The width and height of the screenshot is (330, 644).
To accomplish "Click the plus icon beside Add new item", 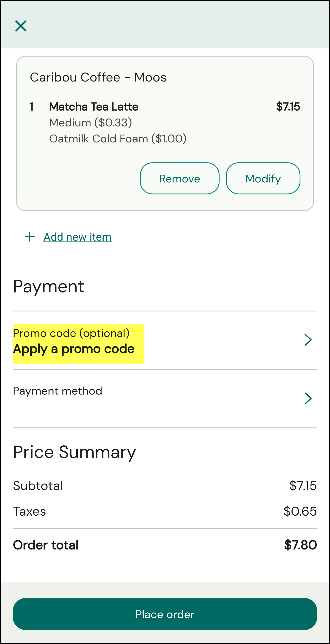I will coord(30,237).
